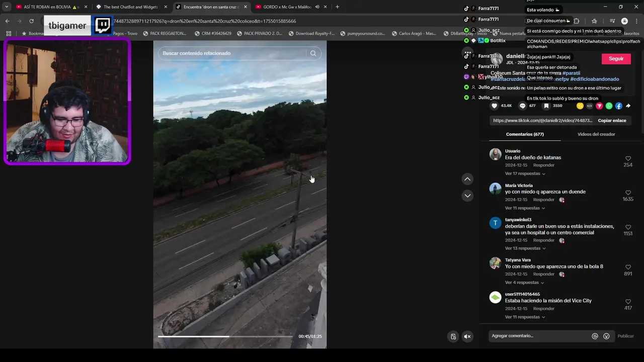Expand 'Ver 13 respuestas' under tanyawinkel3
The image size is (644, 362).
click(x=525, y=248)
